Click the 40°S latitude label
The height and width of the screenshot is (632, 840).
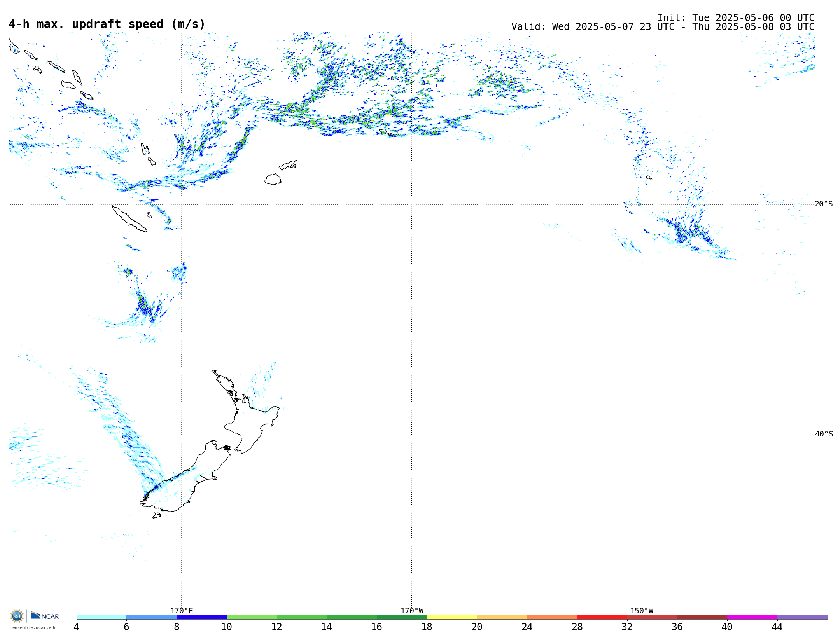point(824,434)
